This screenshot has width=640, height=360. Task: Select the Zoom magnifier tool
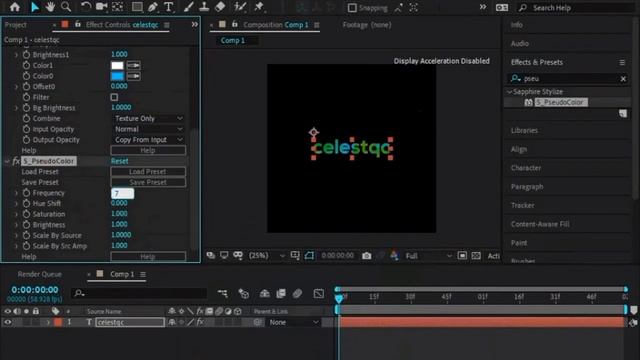click(x=66, y=7)
